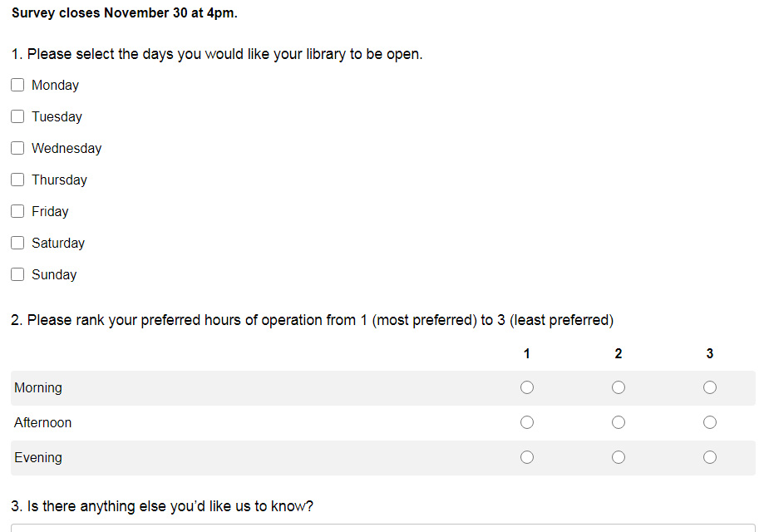Check the Monday checkbox
The height and width of the screenshot is (532, 764).
pyautogui.click(x=17, y=85)
